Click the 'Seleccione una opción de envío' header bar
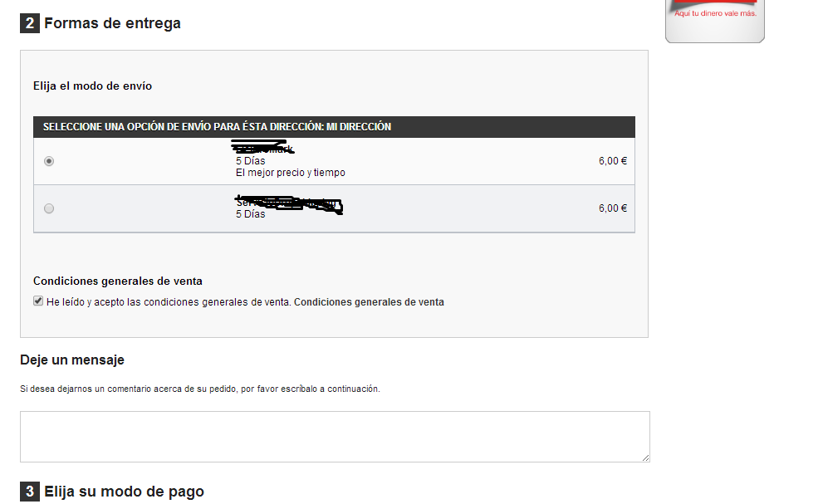The width and height of the screenshot is (823, 504). [334, 127]
